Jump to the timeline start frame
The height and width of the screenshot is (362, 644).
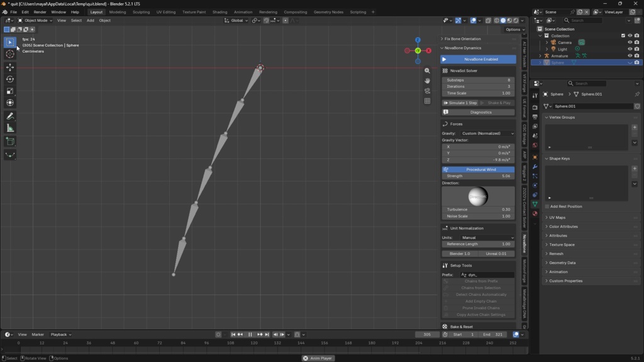[233, 334]
